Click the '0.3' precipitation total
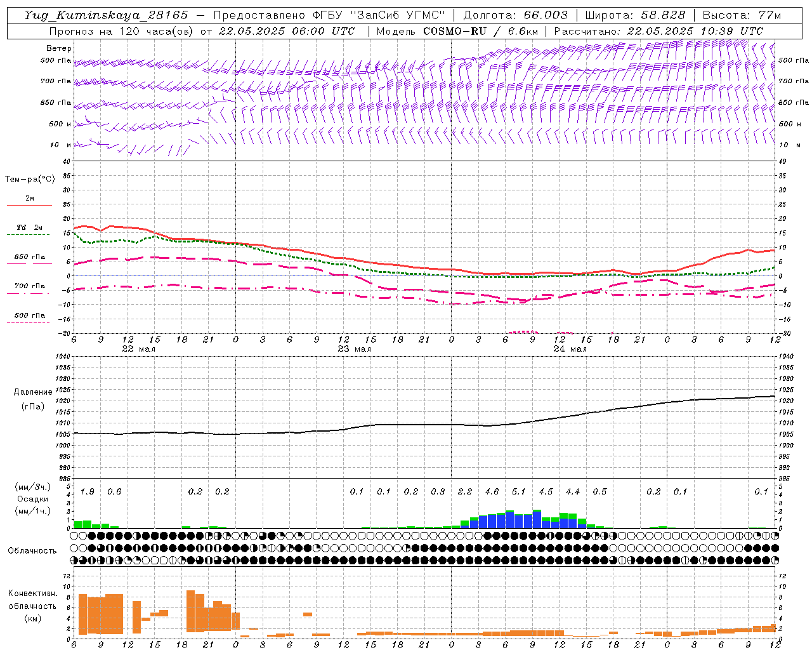Viewport: 812px width, 650px height. click(x=438, y=491)
